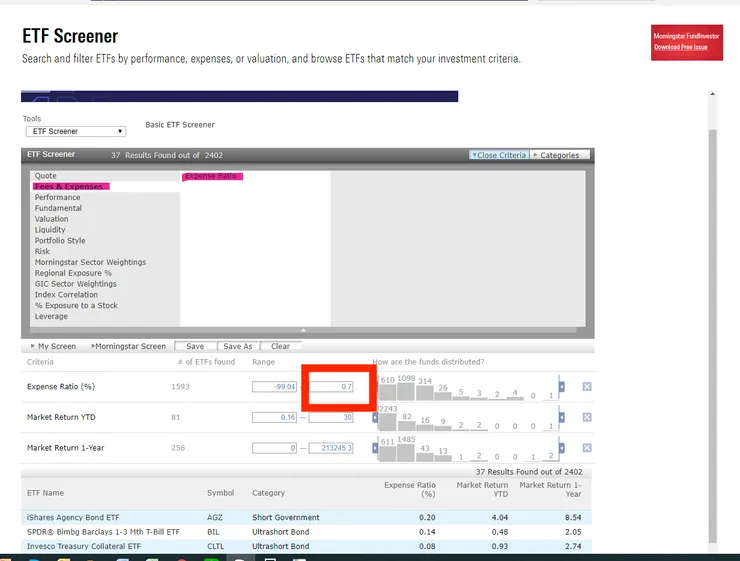Select the Valuation criteria category
The image size is (740, 561).
tap(51, 219)
